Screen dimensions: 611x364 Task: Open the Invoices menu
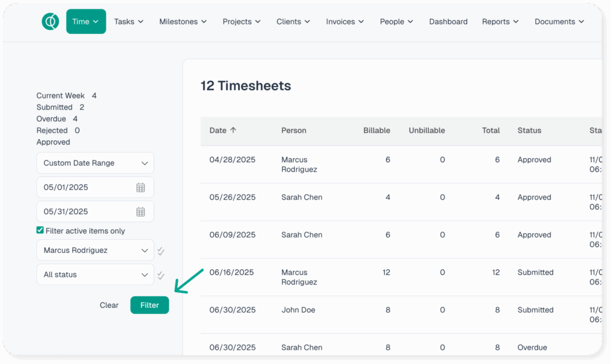click(x=344, y=21)
